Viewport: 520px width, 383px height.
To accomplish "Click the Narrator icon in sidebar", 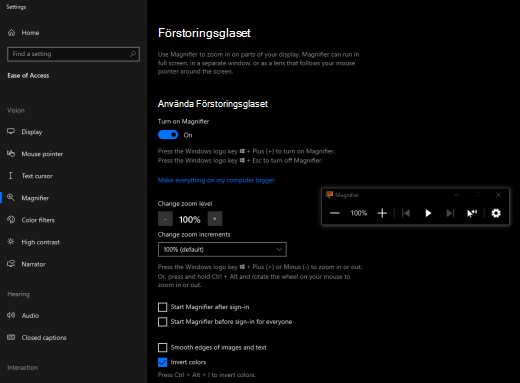I will (11, 264).
